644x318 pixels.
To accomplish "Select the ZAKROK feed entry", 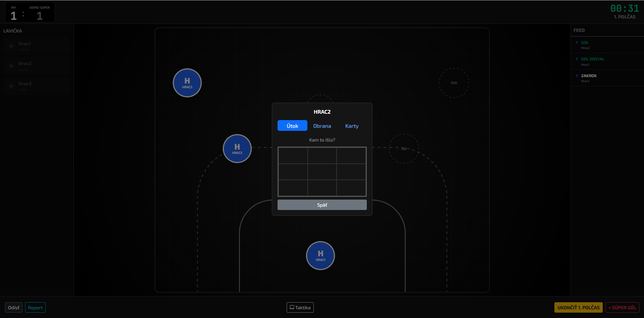I will pyautogui.click(x=607, y=78).
